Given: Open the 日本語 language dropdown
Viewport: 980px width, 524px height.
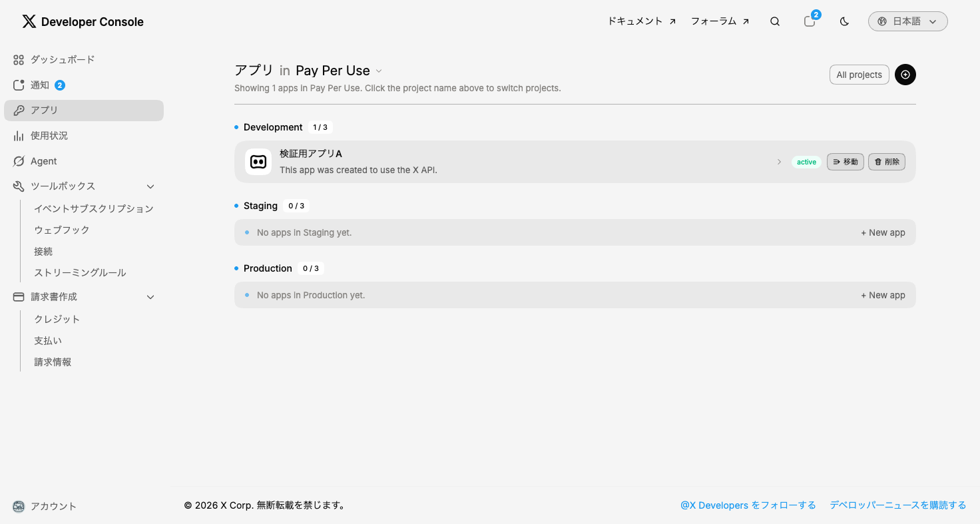Looking at the screenshot, I should (x=908, y=21).
